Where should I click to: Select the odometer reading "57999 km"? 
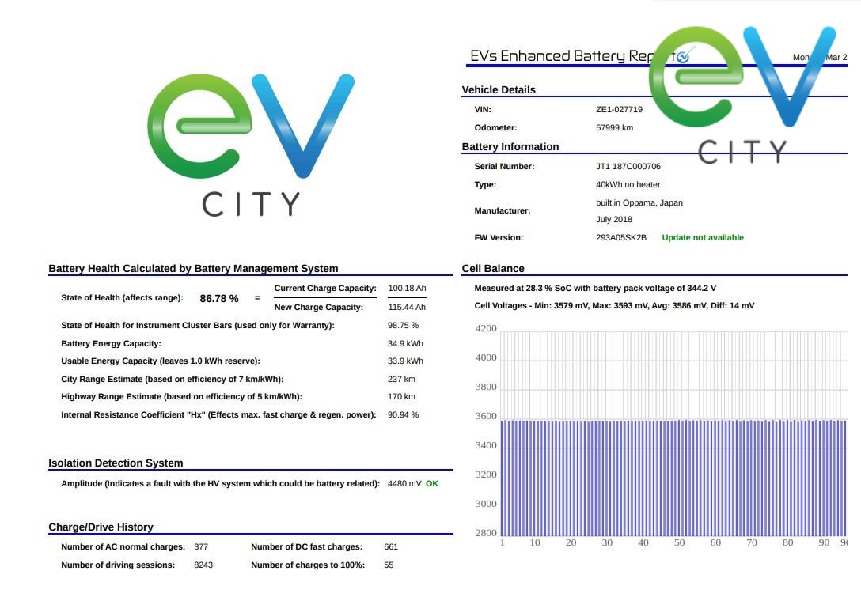coord(614,128)
